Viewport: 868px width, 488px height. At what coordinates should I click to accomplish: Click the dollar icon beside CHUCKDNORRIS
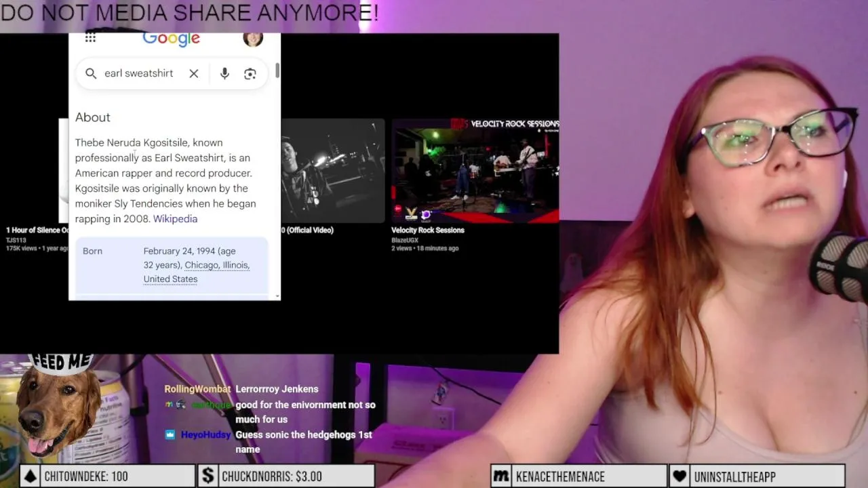click(x=208, y=476)
